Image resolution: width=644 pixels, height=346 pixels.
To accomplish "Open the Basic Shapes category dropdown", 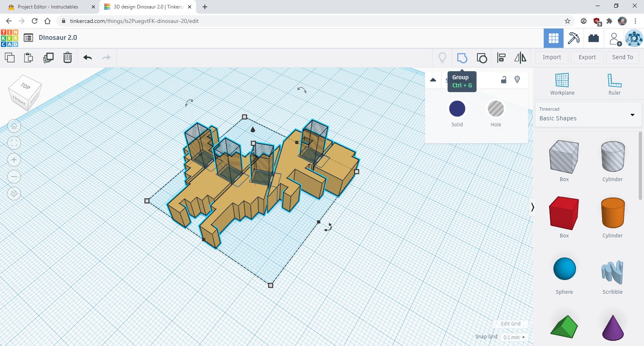I will (x=588, y=115).
